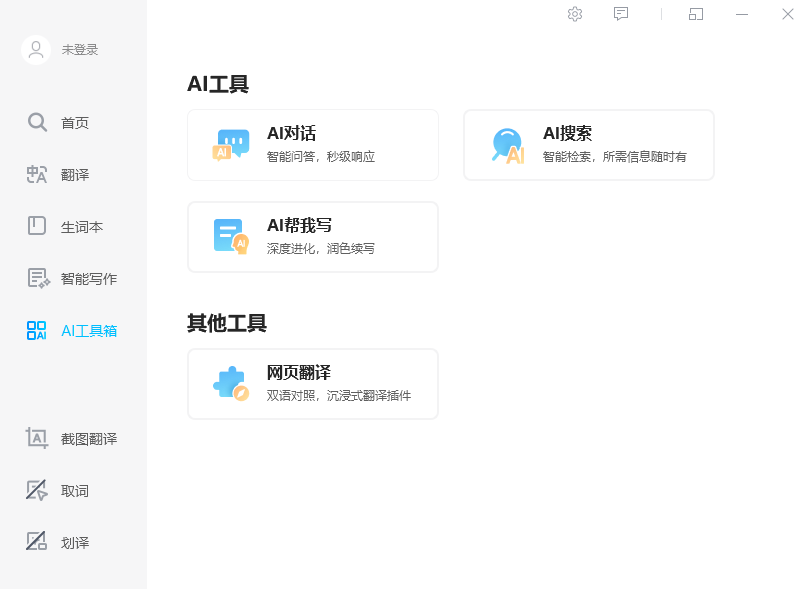Click the magnifier icon beside 首页

click(x=37, y=122)
